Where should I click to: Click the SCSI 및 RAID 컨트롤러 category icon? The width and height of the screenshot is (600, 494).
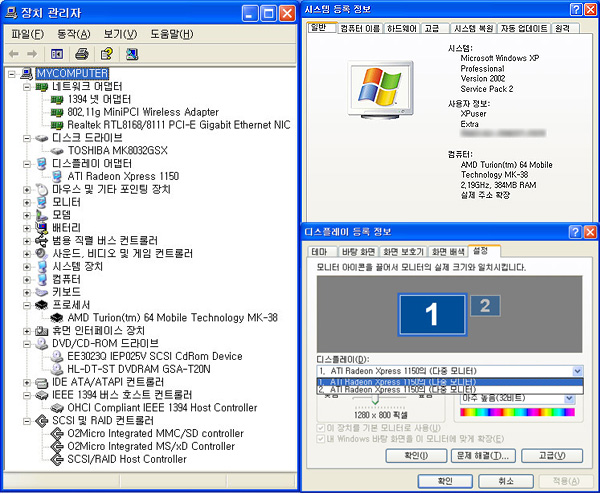coord(41,421)
